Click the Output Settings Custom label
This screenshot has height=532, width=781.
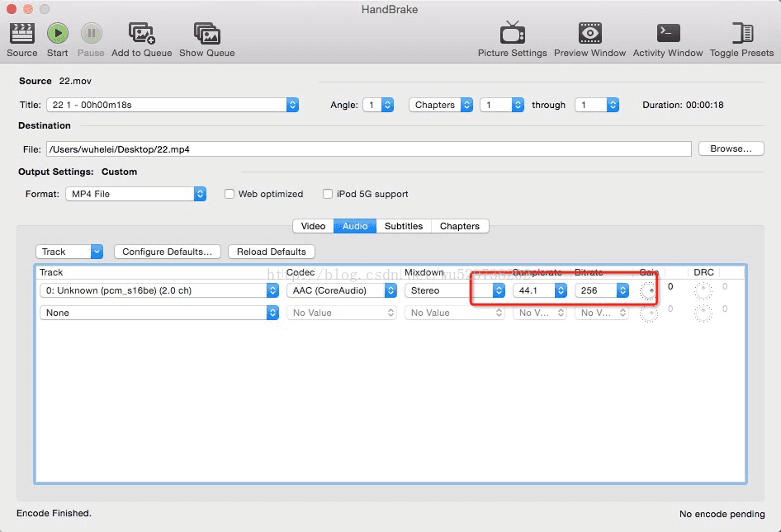[x=120, y=172]
